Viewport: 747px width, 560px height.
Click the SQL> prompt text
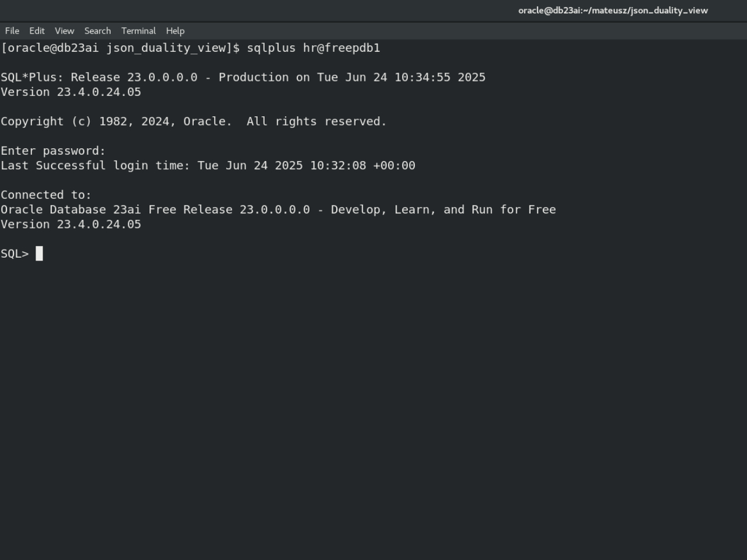coord(15,254)
